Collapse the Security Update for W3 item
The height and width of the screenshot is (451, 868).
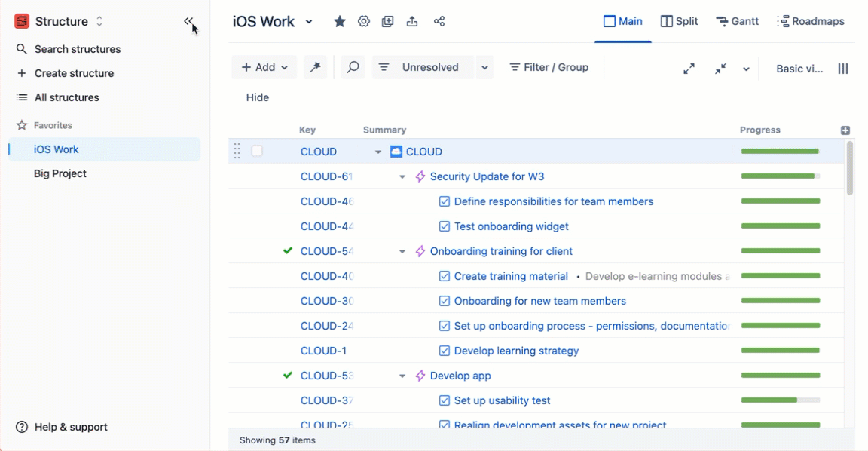tap(402, 176)
